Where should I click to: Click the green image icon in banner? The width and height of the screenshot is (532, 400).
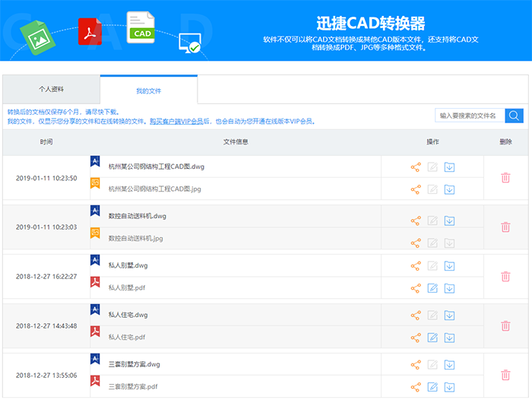pyautogui.click(x=38, y=38)
